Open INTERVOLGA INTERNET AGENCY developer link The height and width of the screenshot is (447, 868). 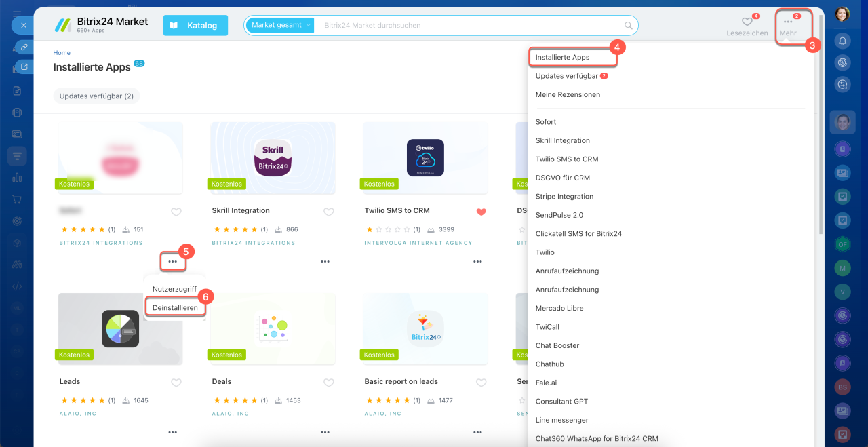(x=418, y=243)
